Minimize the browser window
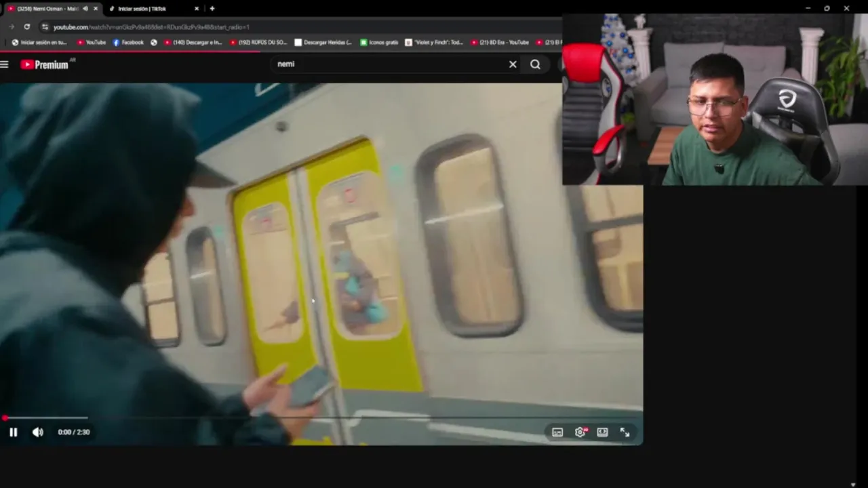Screen dimensions: 868x488 (x=808, y=8)
